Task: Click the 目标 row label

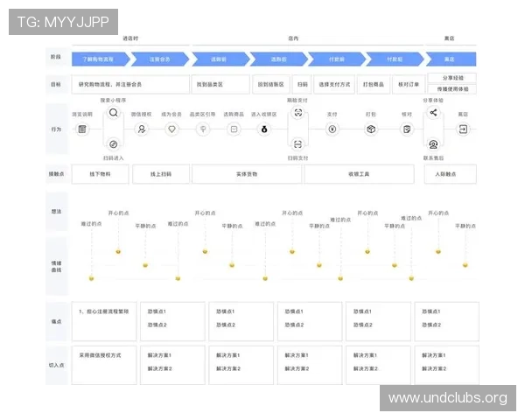Action: pos(56,84)
